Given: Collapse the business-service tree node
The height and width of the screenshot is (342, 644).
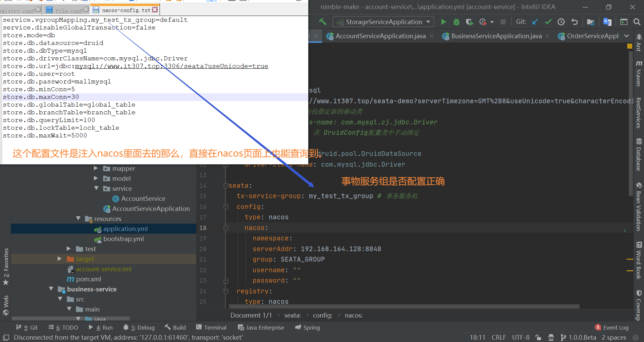Looking at the screenshot, I should coord(51,289).
